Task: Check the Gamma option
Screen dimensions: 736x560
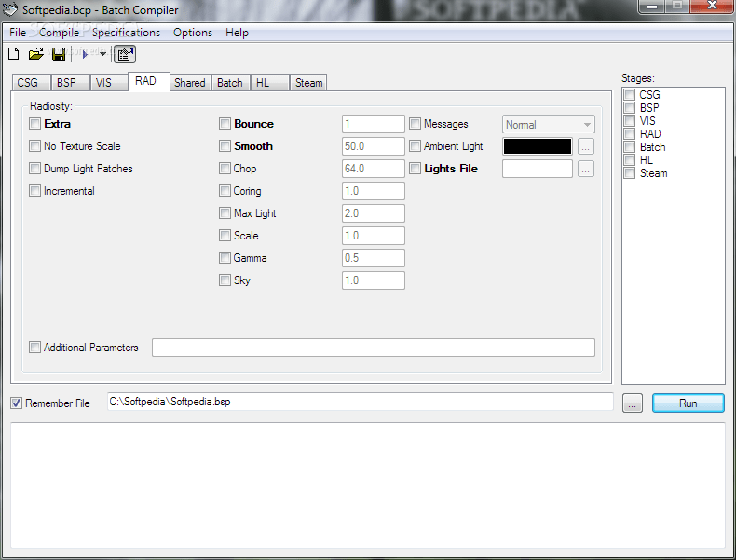Action: (x=225, y=258)
